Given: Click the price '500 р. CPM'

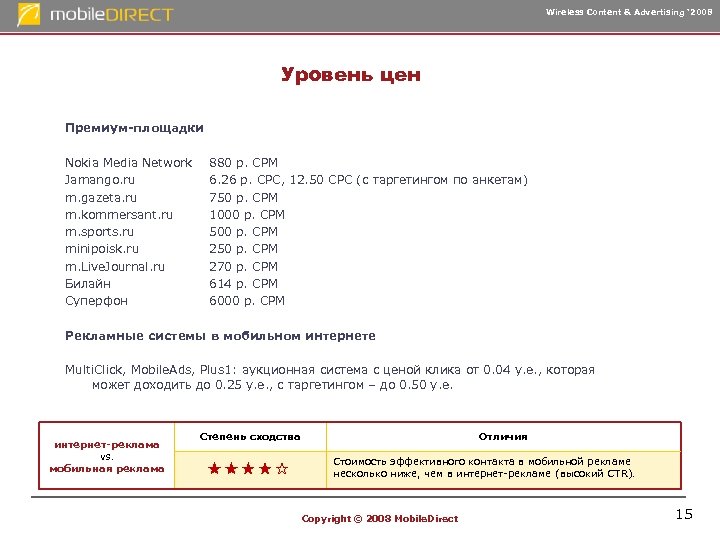Looking at the screenshot, I should pyautogui.click(x=243, y=232).
